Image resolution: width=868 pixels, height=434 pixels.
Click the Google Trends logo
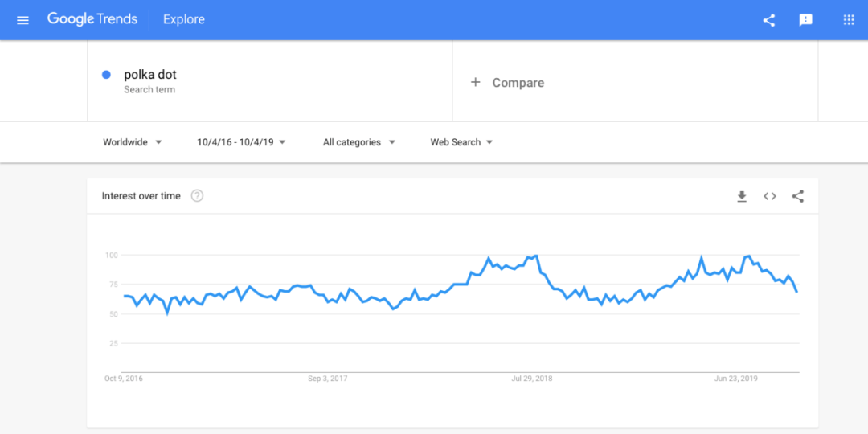pyautogui.click(x=92, y=19)
